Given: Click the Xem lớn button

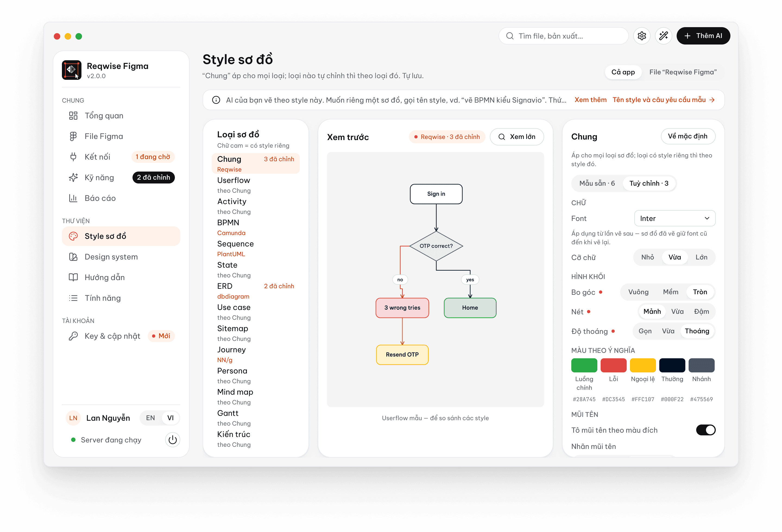Looking at the screenshot, I should (x=516, y=137).
